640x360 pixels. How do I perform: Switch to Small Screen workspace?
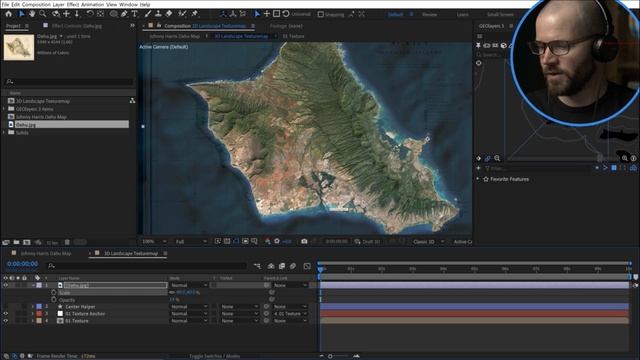[500, 14]
